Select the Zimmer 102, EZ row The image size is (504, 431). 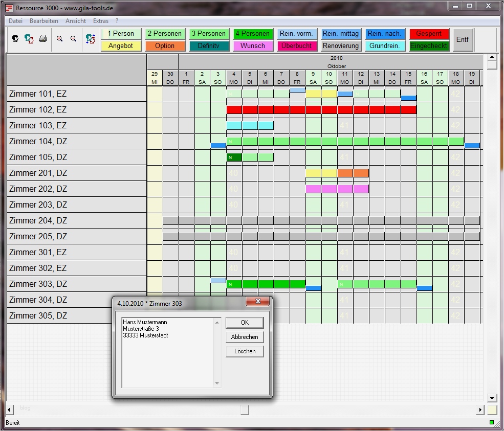77,109
